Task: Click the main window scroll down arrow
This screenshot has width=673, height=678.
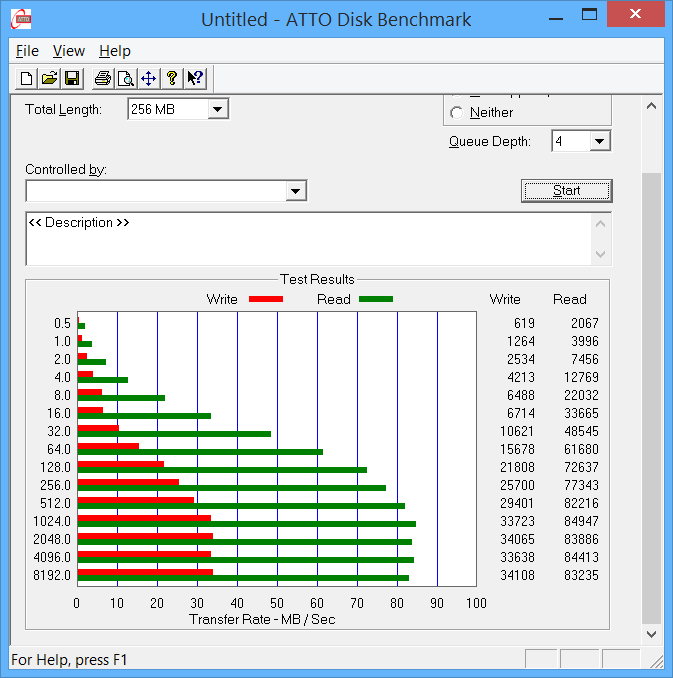Action: tap(651, 634)
